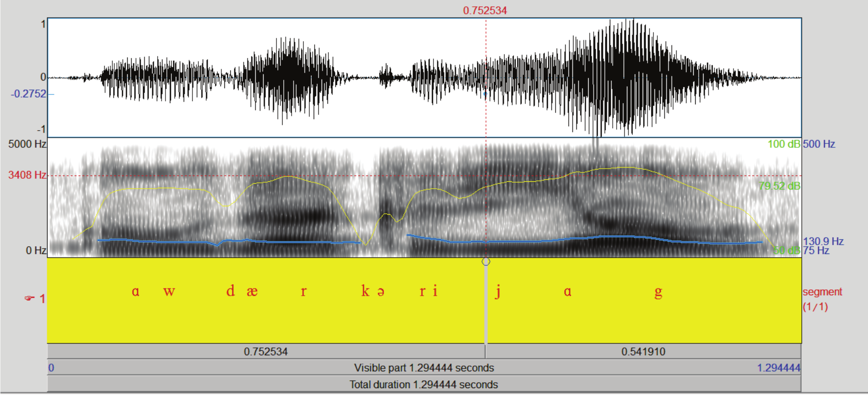This screenshot has width=868, height=395.
Task: Click the 'ə' label in the segment tier
Action: click(380, 292)
